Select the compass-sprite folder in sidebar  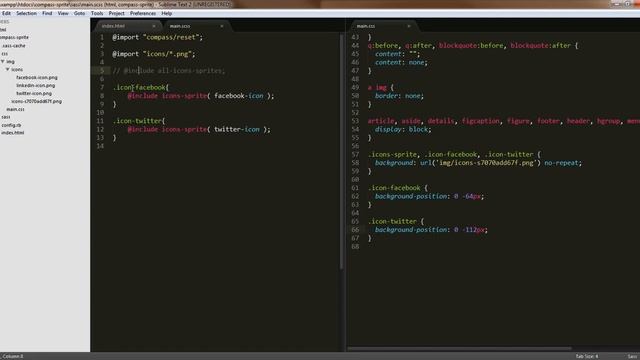point(14,37)
